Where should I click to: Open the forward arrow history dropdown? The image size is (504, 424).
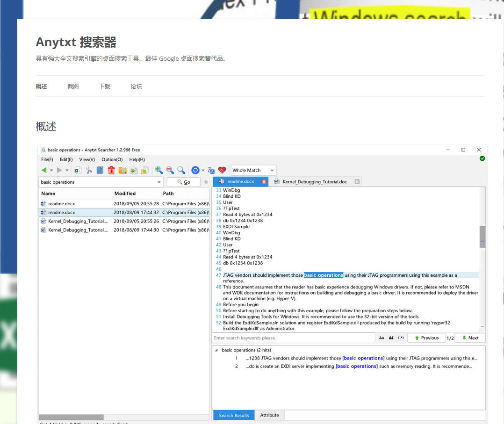coord(67,170)
